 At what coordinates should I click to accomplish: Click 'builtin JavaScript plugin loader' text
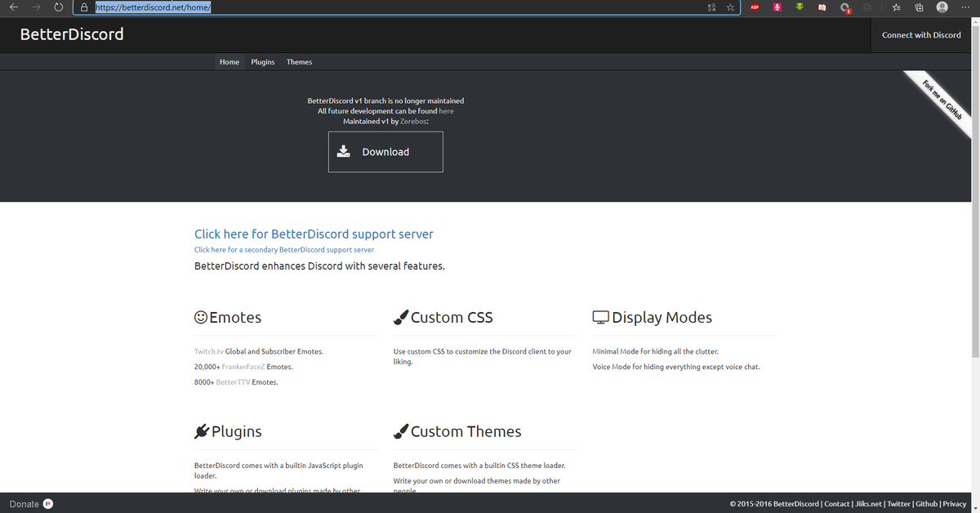[x=278, y=471]
